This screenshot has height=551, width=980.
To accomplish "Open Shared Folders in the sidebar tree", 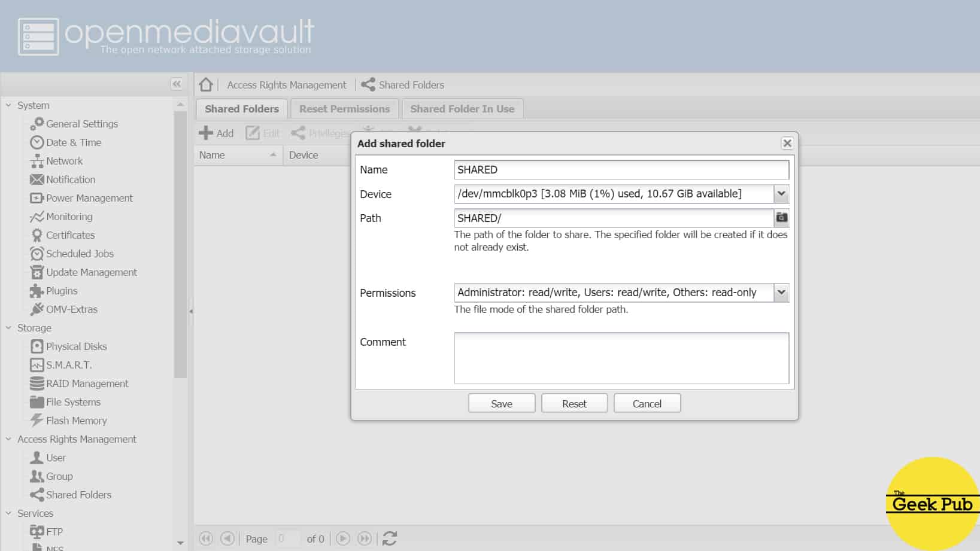I will click(71, 495).
